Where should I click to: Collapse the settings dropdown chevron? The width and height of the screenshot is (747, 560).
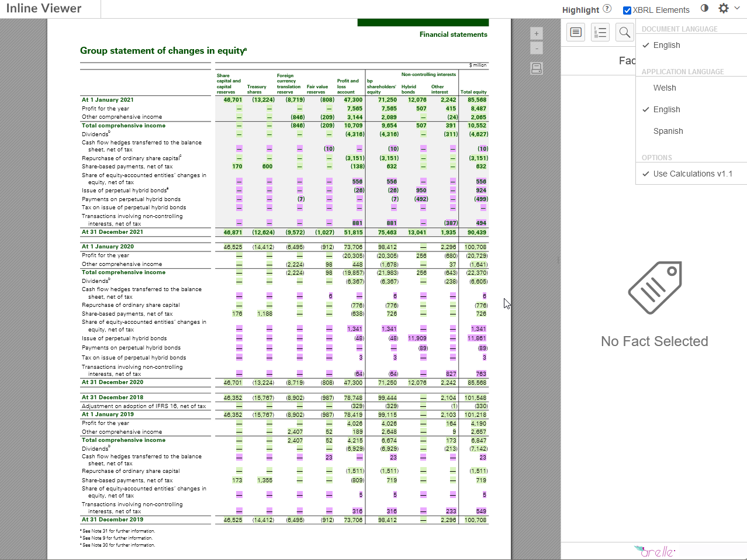tap(737, 8)
